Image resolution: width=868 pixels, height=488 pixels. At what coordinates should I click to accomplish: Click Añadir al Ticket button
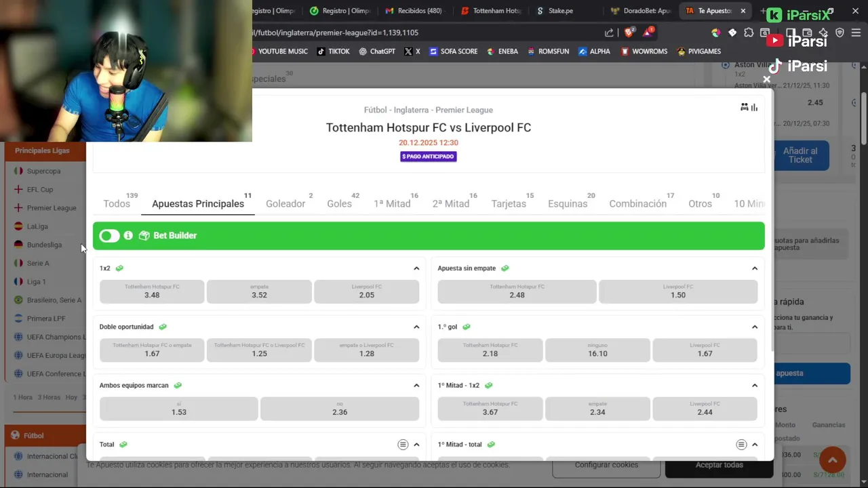point(800,155)
